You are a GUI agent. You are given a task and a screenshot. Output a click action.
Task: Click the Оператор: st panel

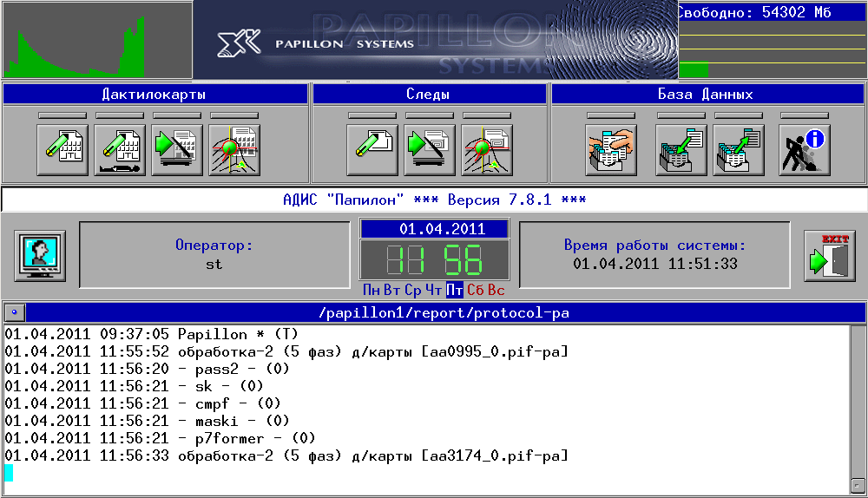click(x=214, y=255)
